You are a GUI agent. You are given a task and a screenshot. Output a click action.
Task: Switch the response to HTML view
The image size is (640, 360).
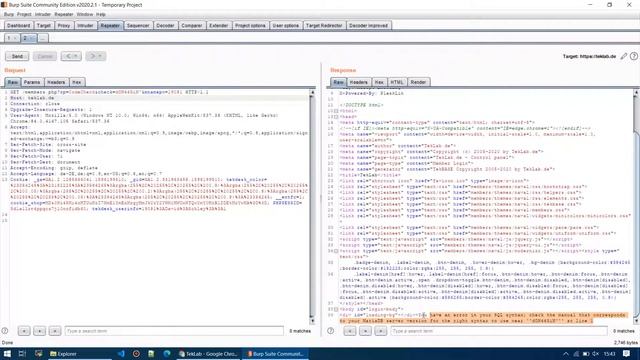[397, 82]
